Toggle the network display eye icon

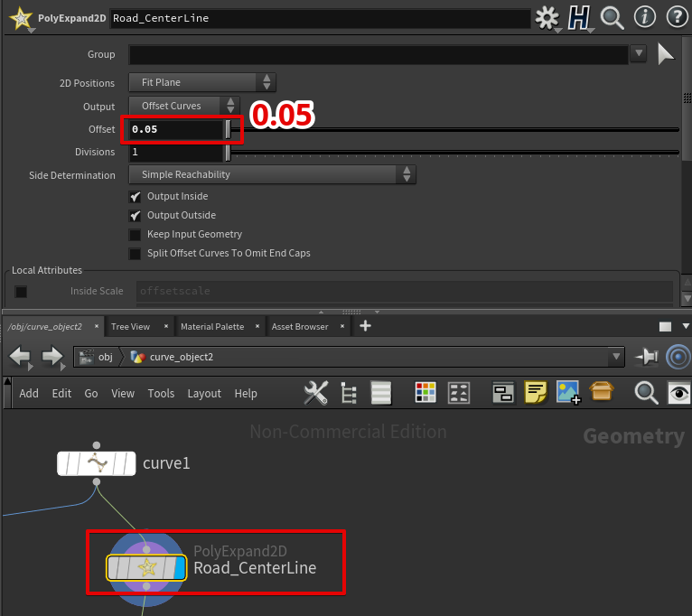click(x=678, y=393)
